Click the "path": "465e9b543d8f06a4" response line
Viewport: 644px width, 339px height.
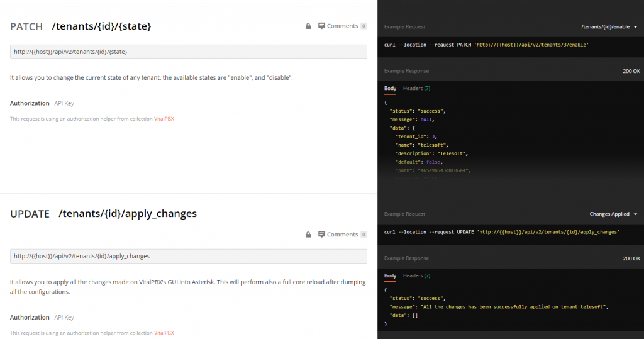coord(433,170)
